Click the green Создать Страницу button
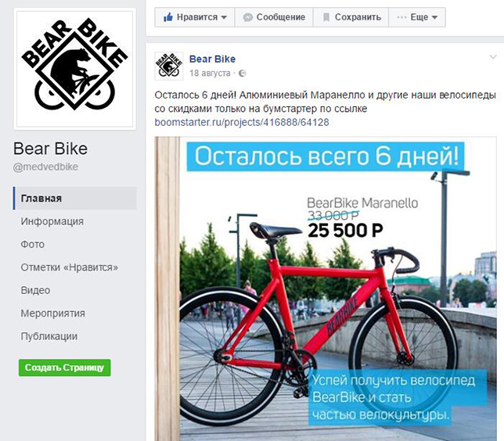 (x=65, y=367)
